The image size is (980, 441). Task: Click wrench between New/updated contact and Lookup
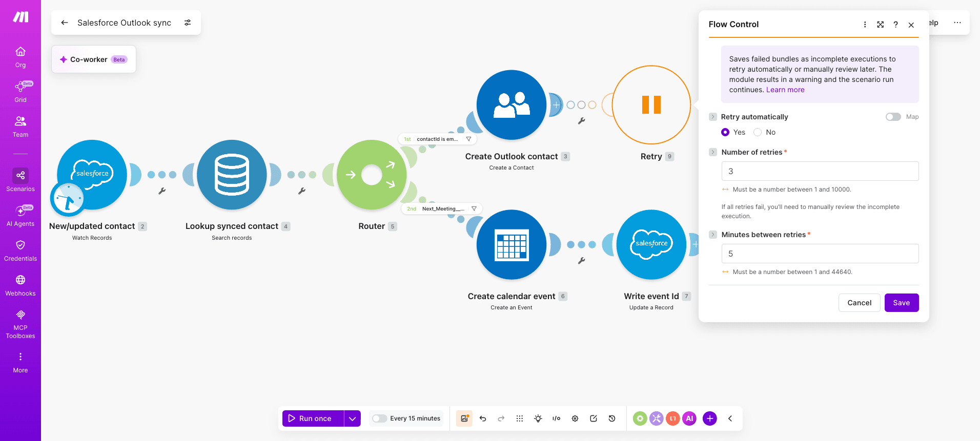tap(162, 191)
